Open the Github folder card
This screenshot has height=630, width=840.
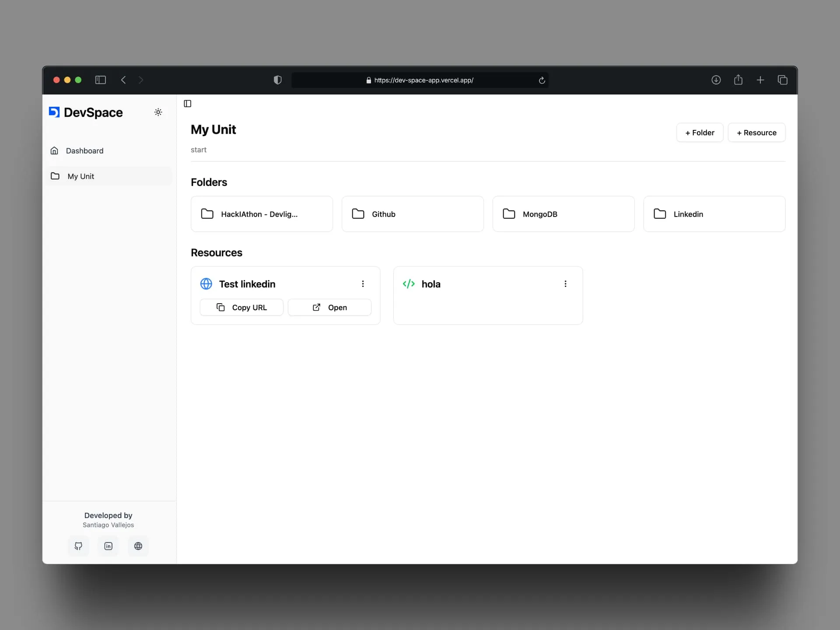[x=413, y=214]
